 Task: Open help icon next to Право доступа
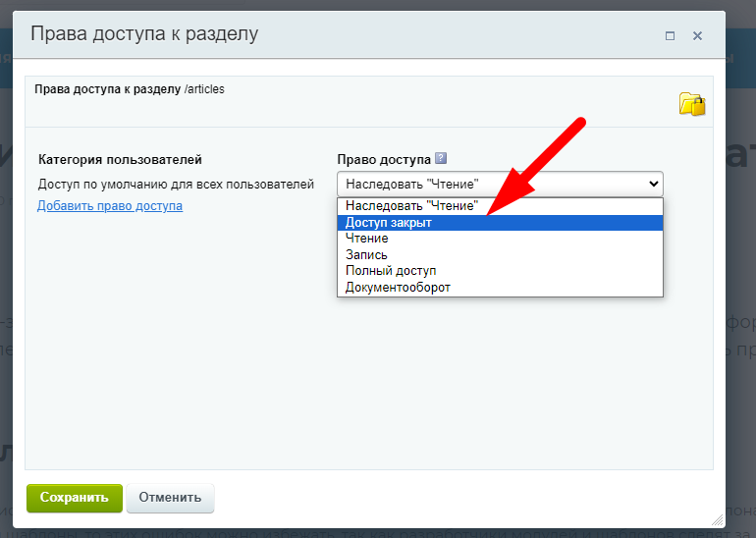click(x=441, y=158)
